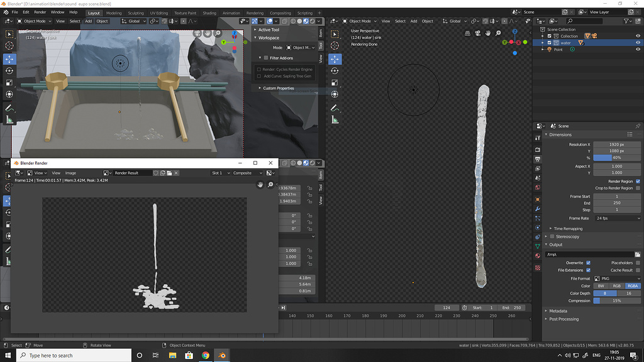Open Blender from the Windows taskbar
Image resolution: width=644 pixels, height=362 pixels.
pyautogui.click(x=222, y=356)
